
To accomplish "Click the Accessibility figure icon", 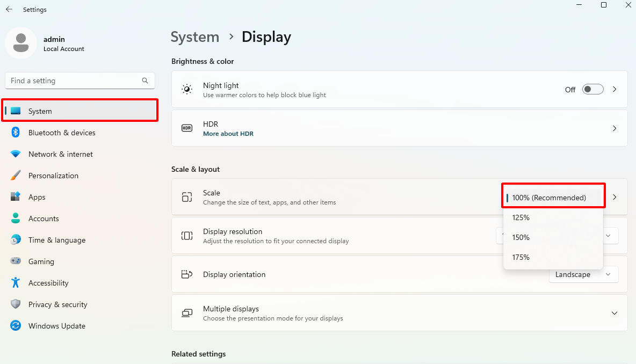I will click(x=16, y=282).
